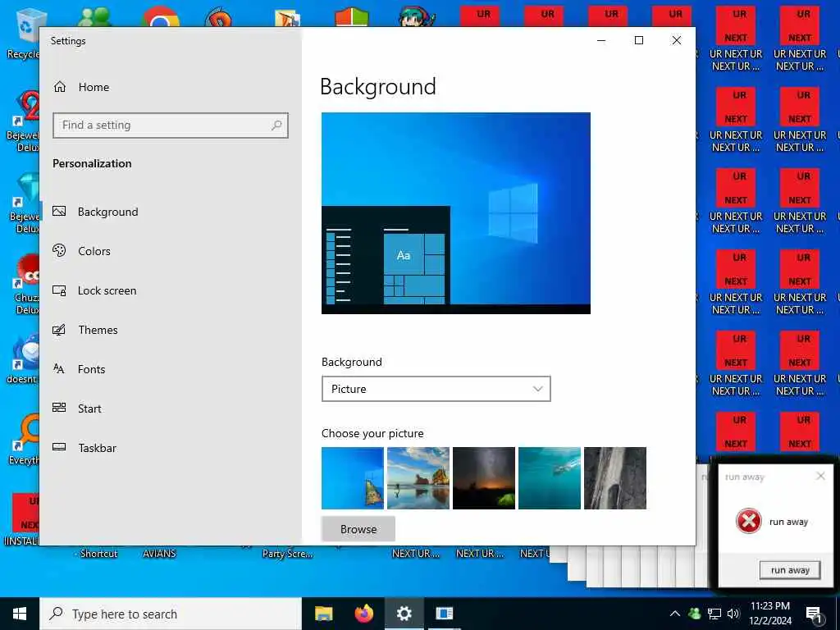840x630 pixels.
Task: Close the run away dialog with X
Action: [x=820, y=476]
